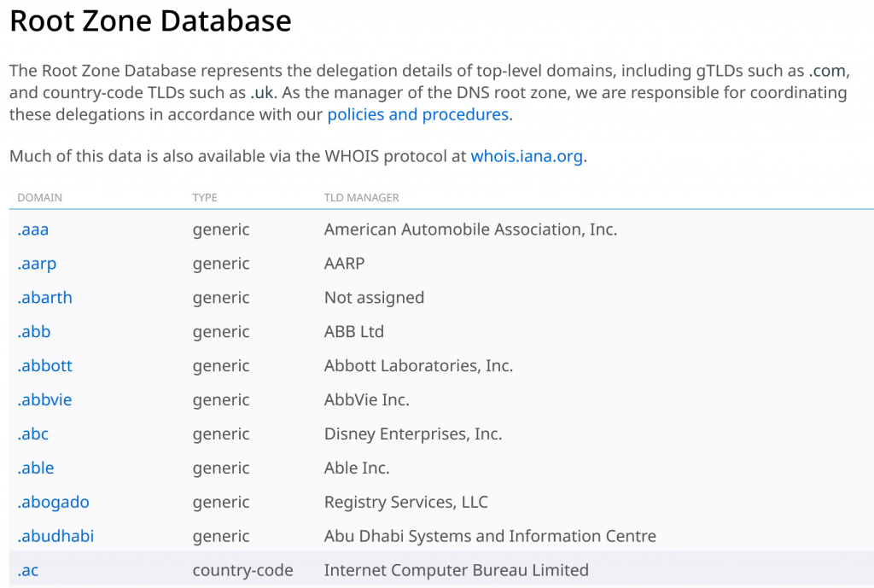This screenshot has height=588, width=874.
Task: Open the .abbott domain entry
Action: point(44,365)
